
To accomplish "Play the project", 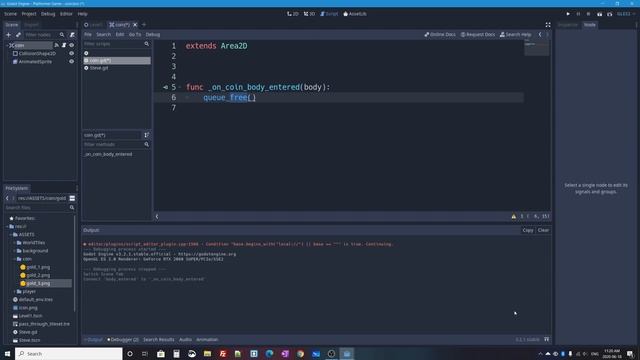I will 568,14.
